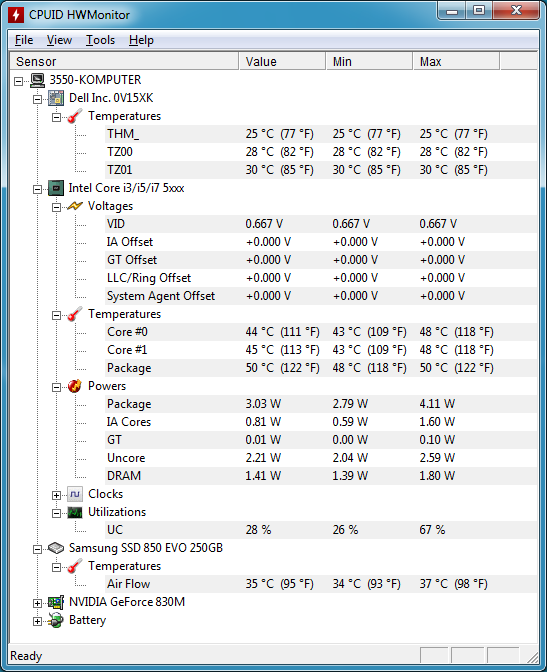Expand the Battery node
Viewport: 547px width, 672px height.
tap(38, 621)
